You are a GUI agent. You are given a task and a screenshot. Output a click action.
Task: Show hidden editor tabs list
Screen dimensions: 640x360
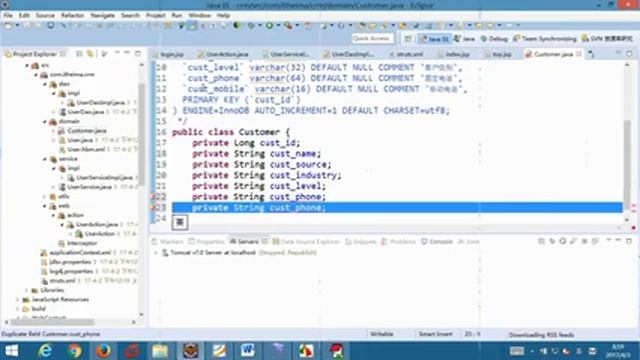coord(591,54)
